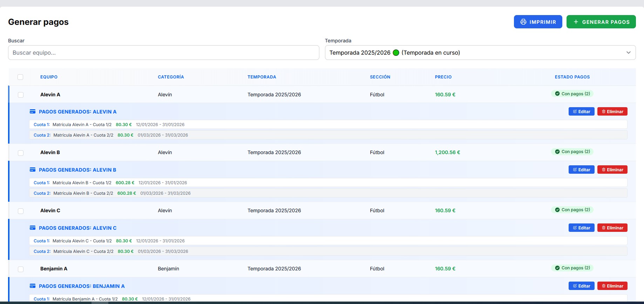Click the Con pagos (2) badge for Alevin C
Image resolution: width=644 pixels, height=304 pixels.
point(572,210)
